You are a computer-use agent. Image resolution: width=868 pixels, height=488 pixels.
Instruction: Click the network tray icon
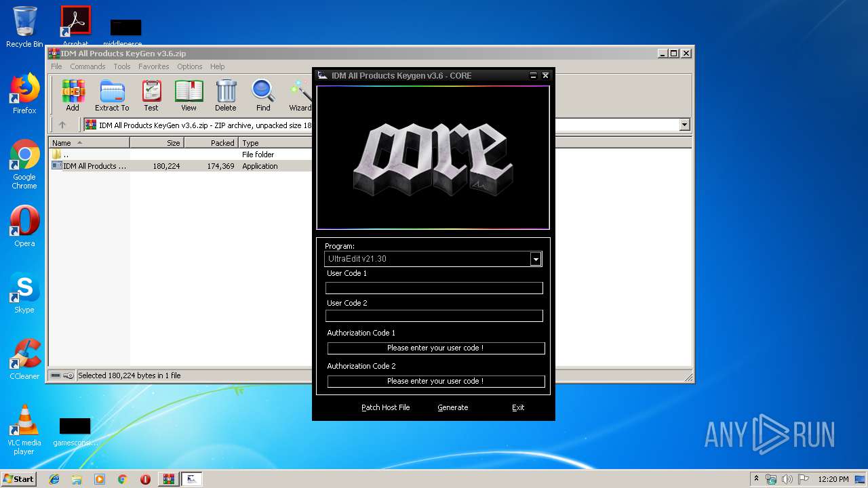[x=771, y=479]
